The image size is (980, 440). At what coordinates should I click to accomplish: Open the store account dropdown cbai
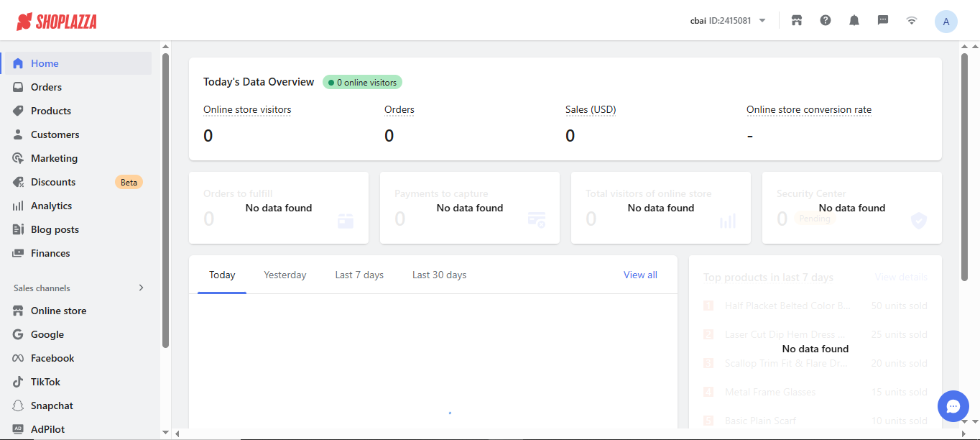coord(728,21)
